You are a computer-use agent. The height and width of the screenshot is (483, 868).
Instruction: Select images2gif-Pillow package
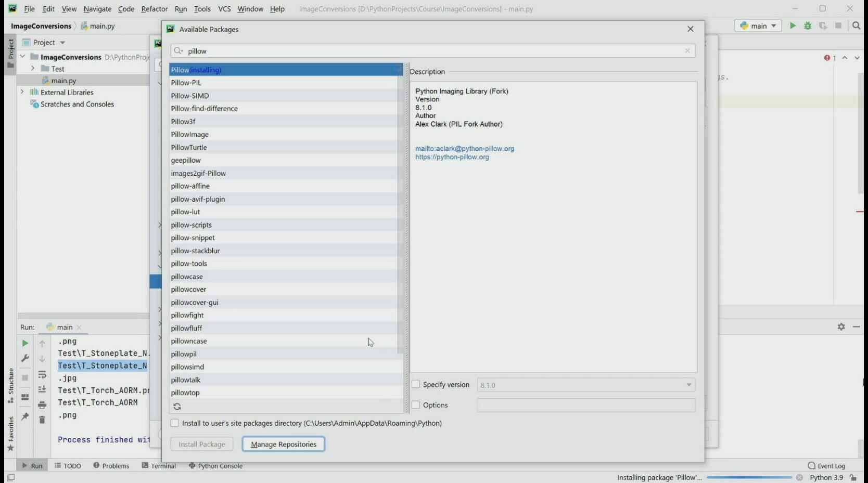[284, 173]
